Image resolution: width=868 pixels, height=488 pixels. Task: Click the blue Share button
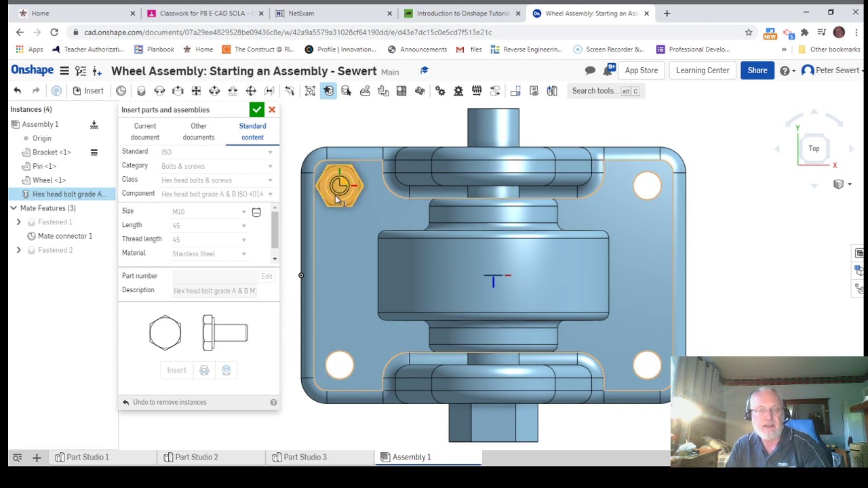click(x=757, y=70)
